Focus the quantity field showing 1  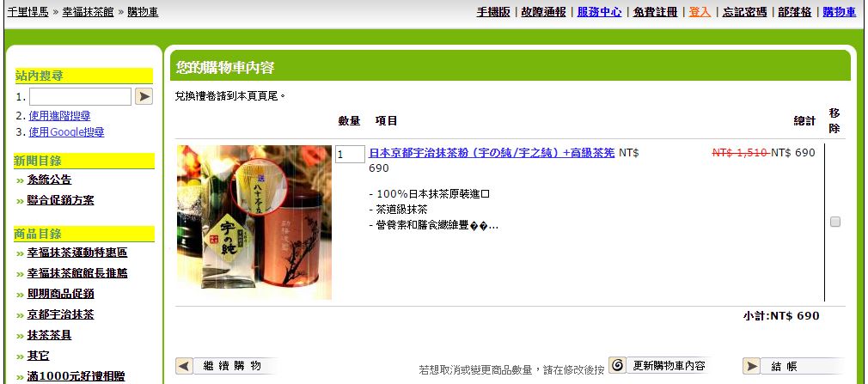[x=351, y=155]
